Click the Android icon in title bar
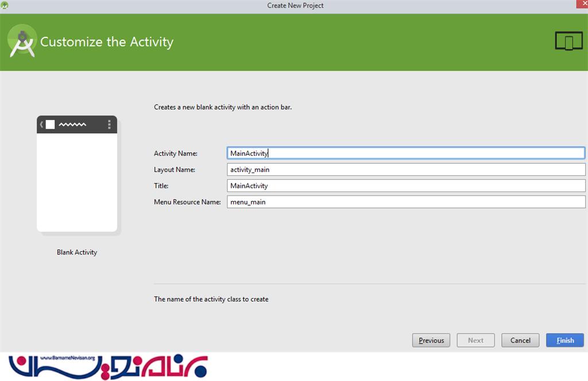The height and width of the screenshot is (381, 588). tap(5, 5)
